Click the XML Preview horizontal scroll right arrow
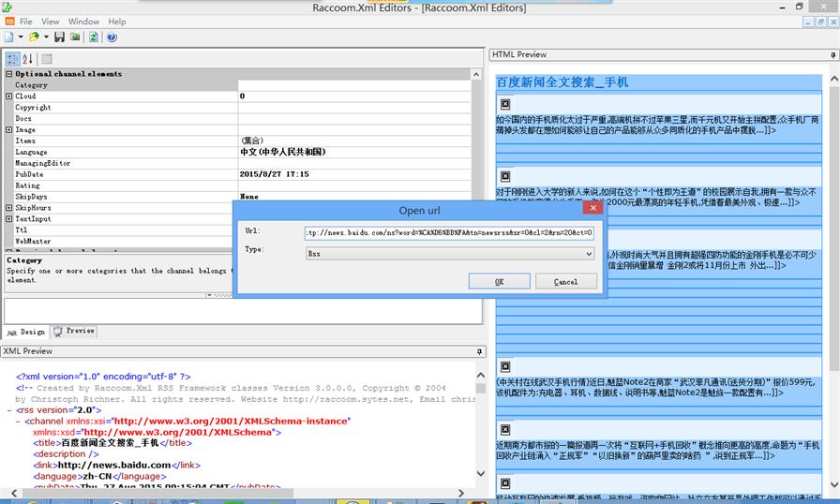840x504 pixels. pyautogui.click(x=460, y=493)
